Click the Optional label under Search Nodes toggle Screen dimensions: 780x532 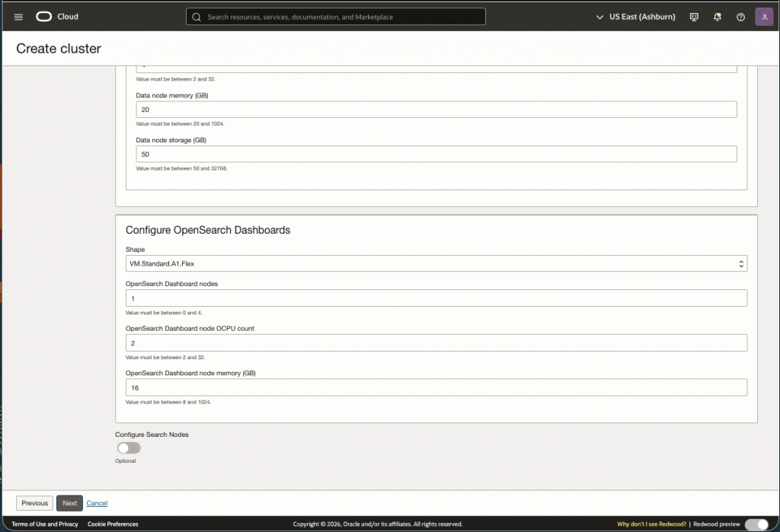click(126, 461)
